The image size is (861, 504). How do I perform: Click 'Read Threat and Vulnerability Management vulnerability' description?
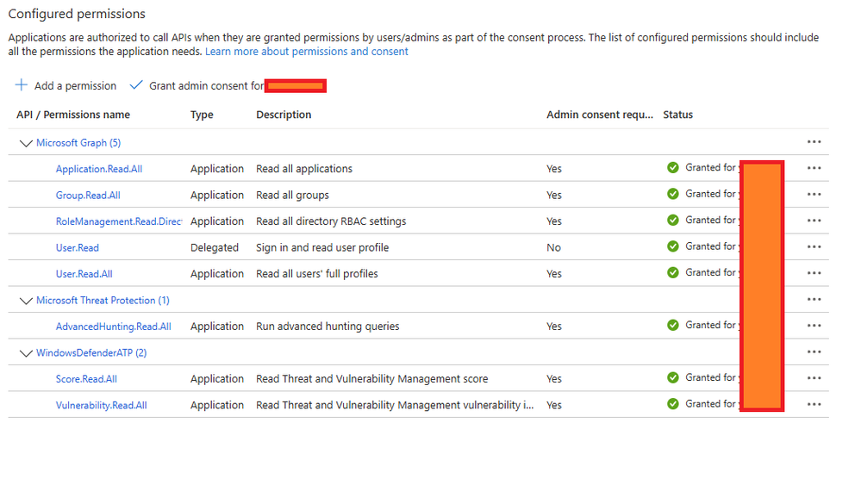[x=395, y=405]
